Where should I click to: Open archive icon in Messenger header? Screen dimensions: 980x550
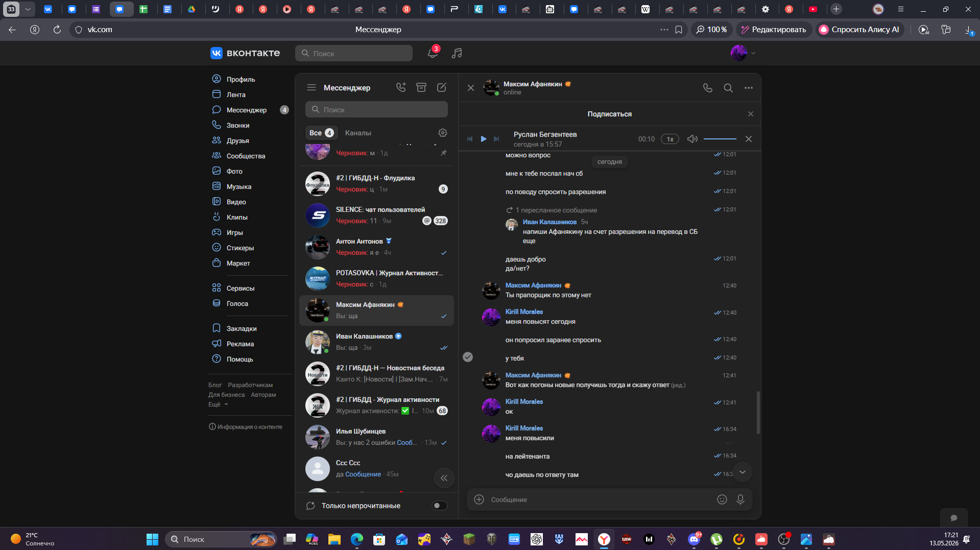point(421,87)
